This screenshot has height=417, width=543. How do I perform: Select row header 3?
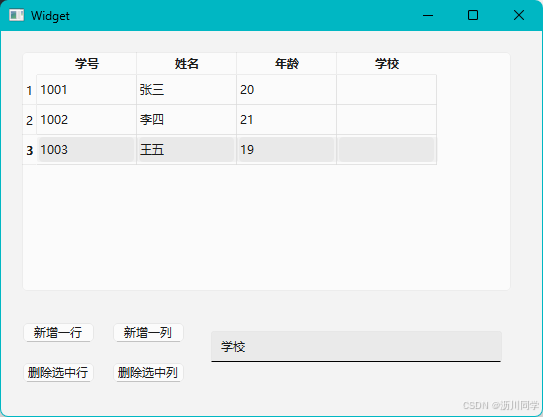click(29, 150)
